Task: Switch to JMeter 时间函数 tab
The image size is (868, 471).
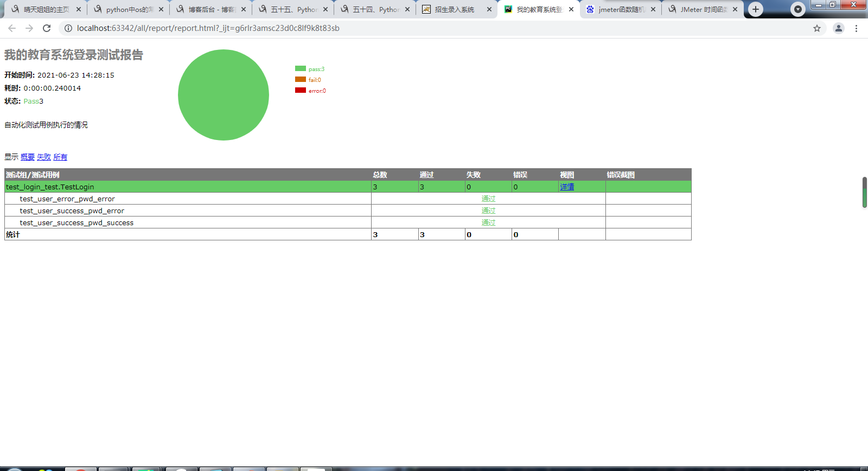Action: point(704,9)
